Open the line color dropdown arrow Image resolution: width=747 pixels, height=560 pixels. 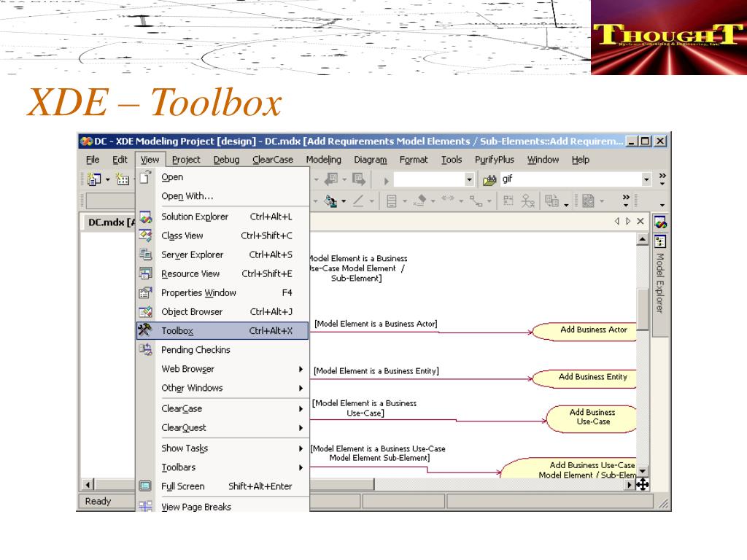pyautogui.click(x=371, y=201)
